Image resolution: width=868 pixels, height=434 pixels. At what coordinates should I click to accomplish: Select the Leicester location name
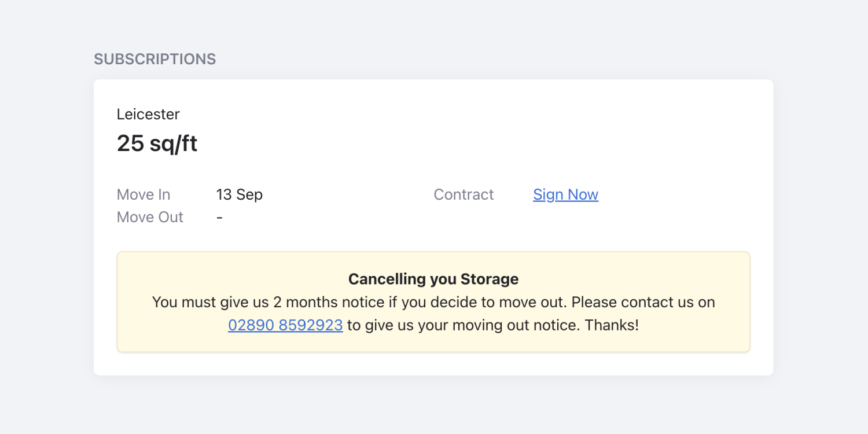(148, 114)
